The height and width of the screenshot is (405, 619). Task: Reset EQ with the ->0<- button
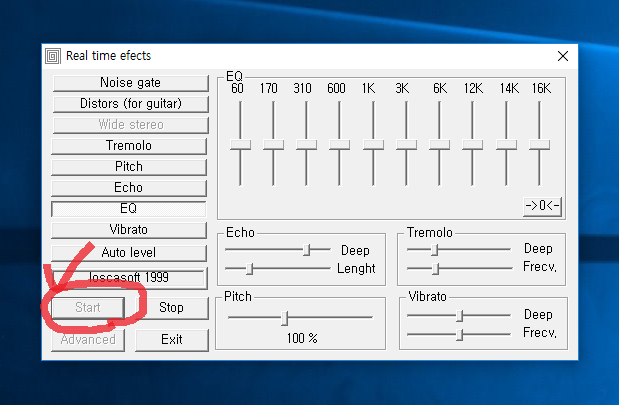[x=542, y=206]
